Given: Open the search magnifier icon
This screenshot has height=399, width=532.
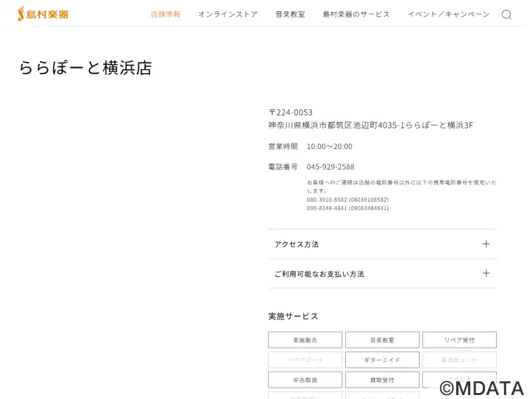Looking at the screenshot, I should 507,14.
